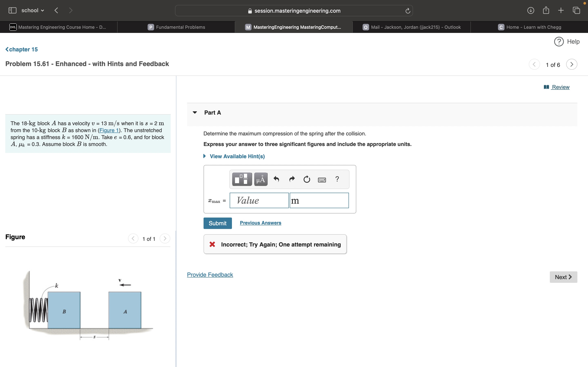The image size is (588, 367).
Task: Reset the answer box with the circular arrow
Action: 307,179
